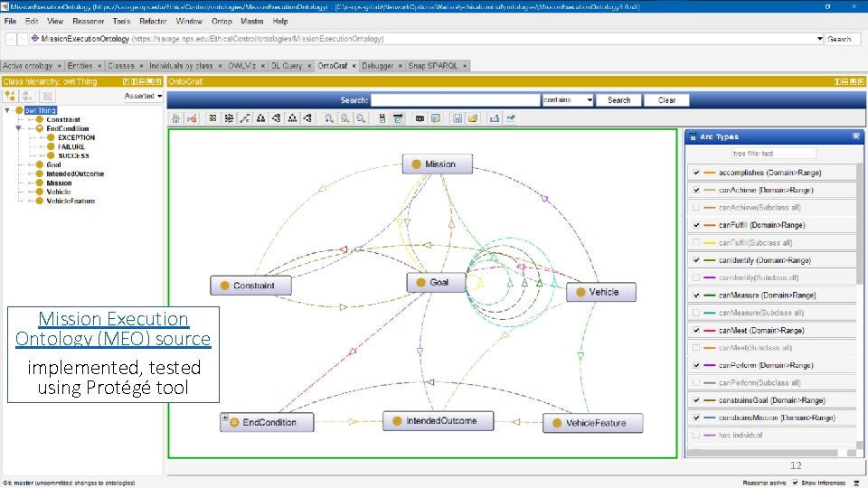
Task: Click the home icon in OntoGraf toolbar
Action: 176,118
